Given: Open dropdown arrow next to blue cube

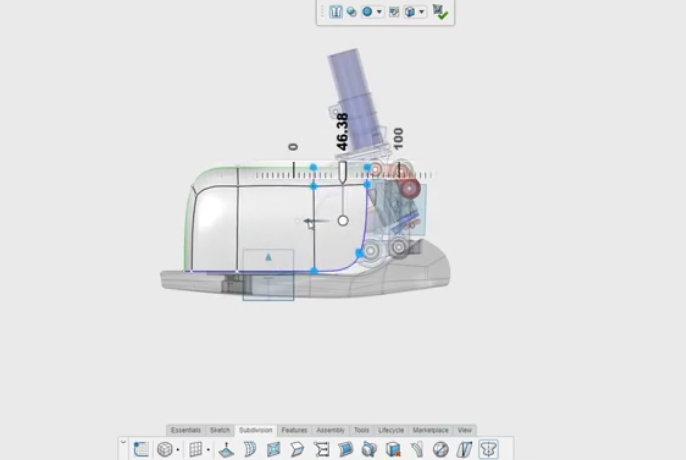Looking at the screenshot, I should tap(421, 12).
